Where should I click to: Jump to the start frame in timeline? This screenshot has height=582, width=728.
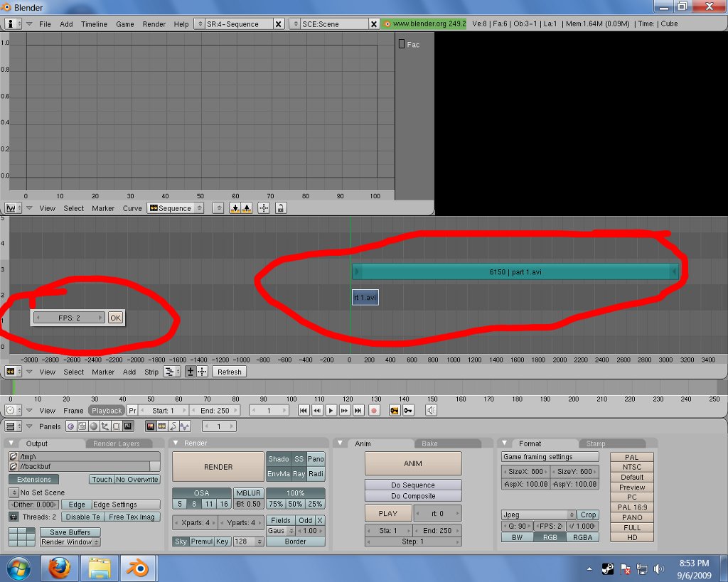(x=304, y=410)
